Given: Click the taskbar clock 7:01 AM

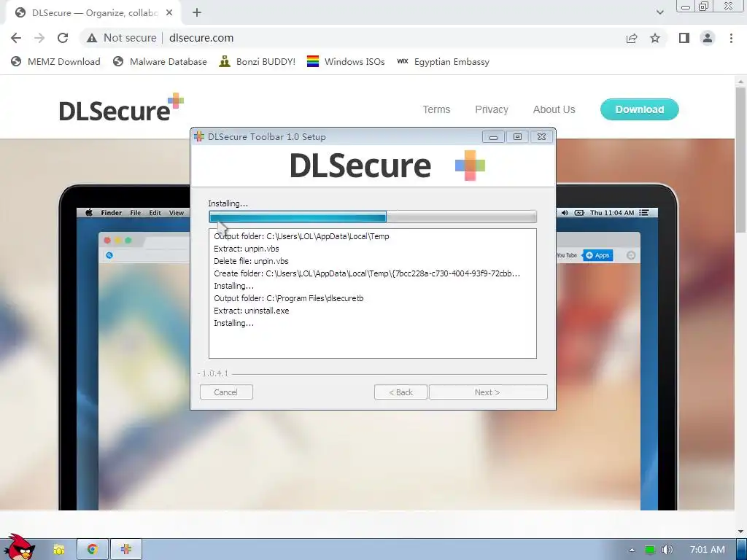Looking at the screenshot, I should 708,550.
